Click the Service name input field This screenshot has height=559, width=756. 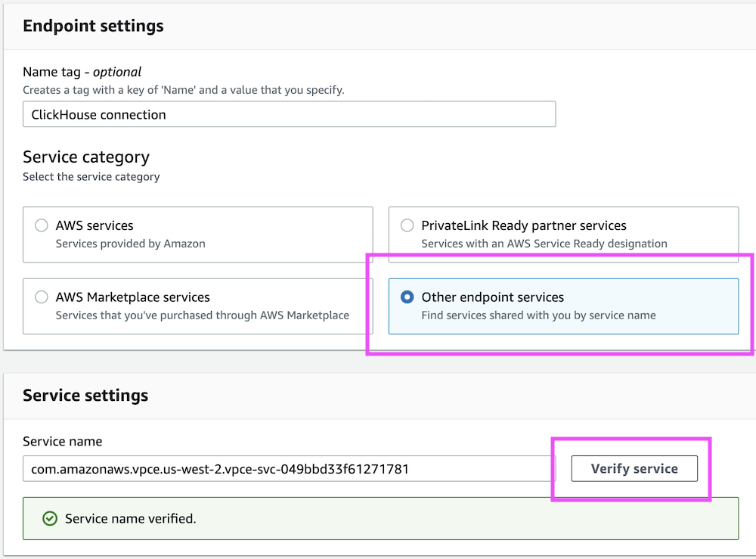point(287,468)
